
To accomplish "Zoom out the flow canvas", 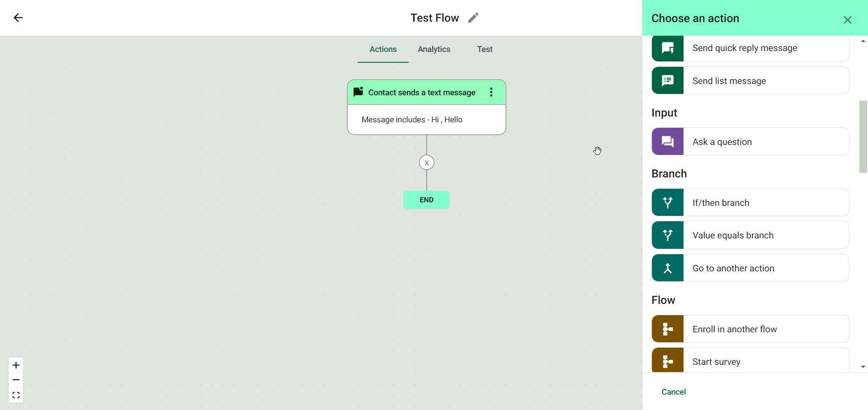I will click(x=16, y=380).
